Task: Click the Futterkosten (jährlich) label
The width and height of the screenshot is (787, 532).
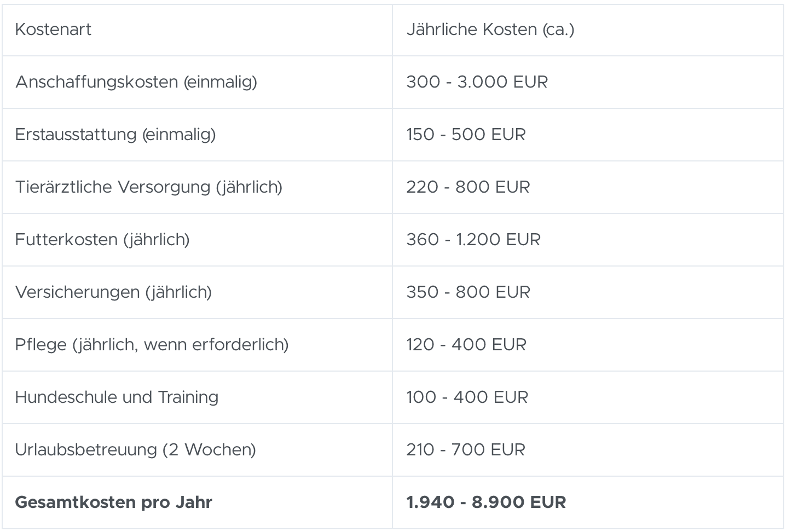Action: pyautogui.click(x=102, y=240)
